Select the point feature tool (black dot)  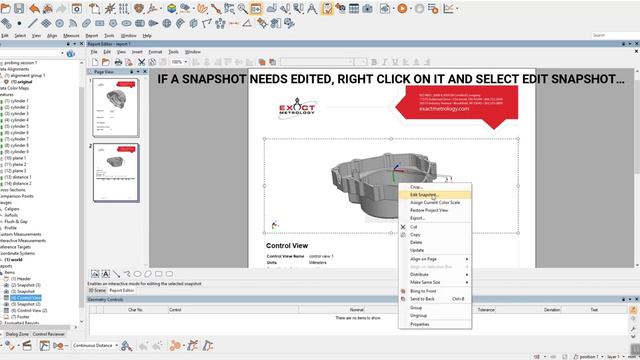click(x=19, y=23)
